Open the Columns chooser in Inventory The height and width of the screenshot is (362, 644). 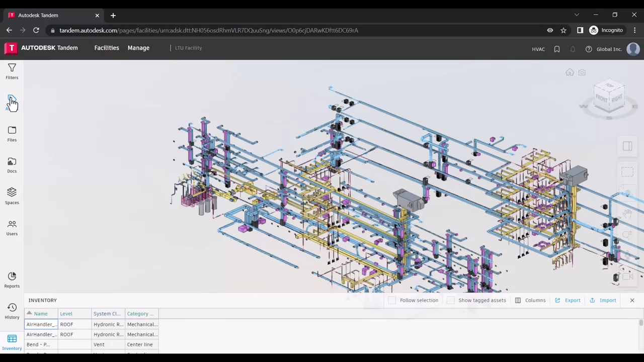click(530, 300)
